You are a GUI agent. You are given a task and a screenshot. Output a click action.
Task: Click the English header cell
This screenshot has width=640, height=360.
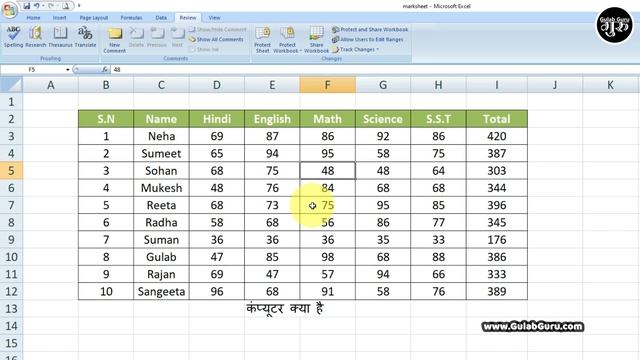click(x=272, y=119)
